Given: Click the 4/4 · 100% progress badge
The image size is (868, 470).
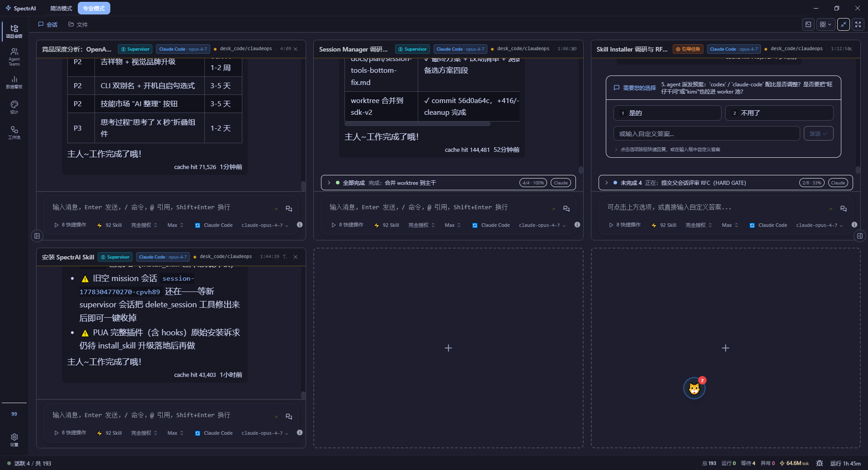Looking at the screenshot, I should [533, 183].
